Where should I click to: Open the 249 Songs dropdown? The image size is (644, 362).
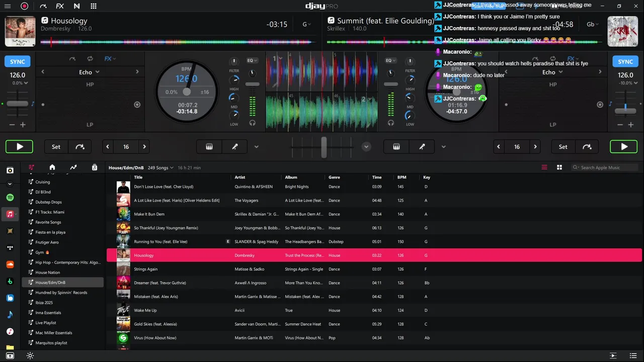pos(160,167)
